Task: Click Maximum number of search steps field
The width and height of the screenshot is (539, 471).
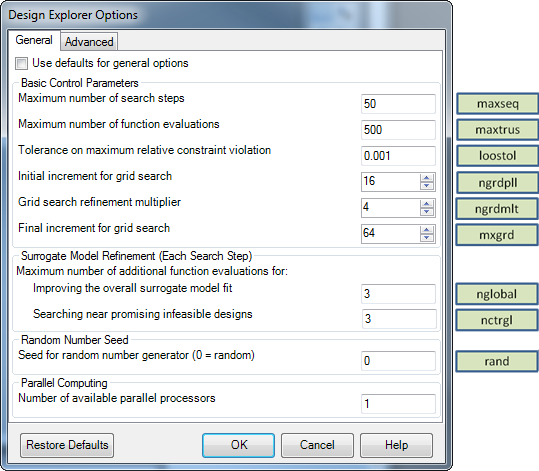Action: pyautogui.click(x=398, y=104)
